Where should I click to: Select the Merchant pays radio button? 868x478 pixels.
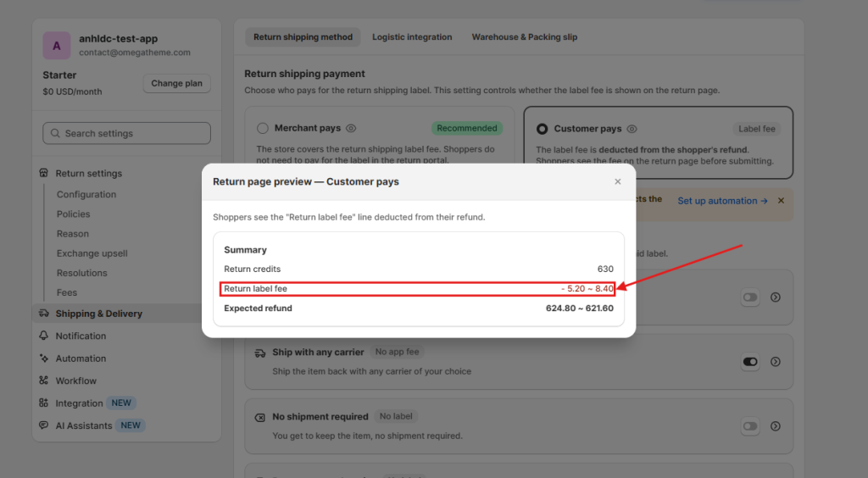point(263,128)
